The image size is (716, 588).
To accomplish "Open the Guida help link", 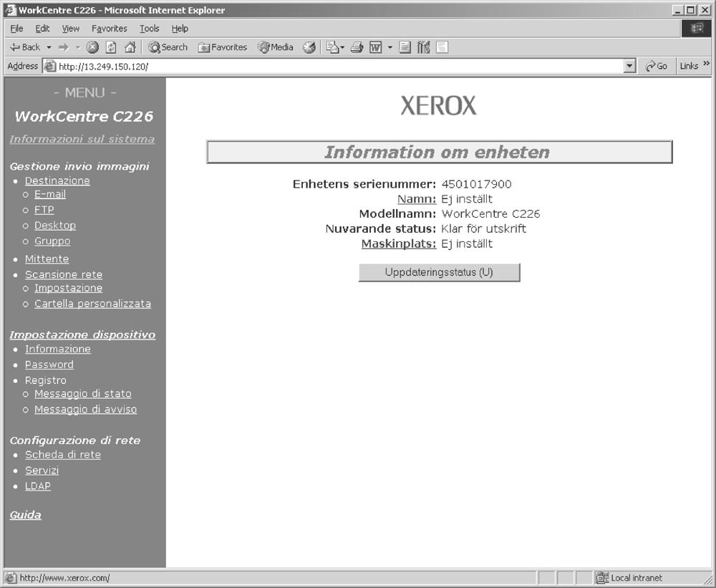I will click(26, 515).
